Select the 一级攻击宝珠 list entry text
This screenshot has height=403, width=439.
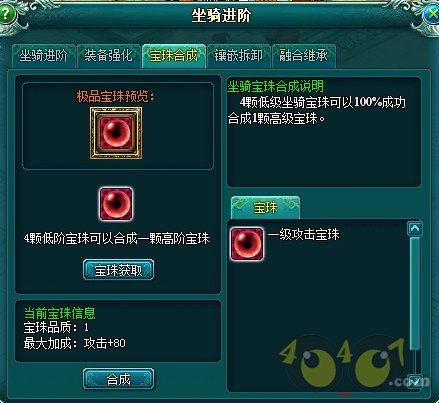tap(303, 234)
